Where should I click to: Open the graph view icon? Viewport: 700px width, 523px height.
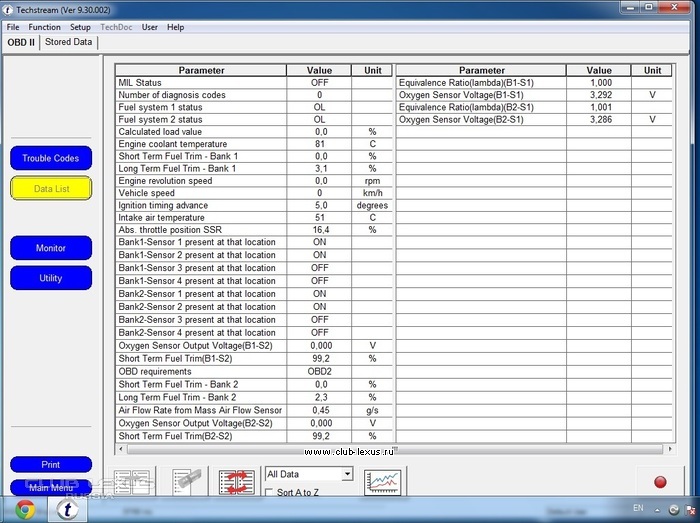pos(383,481)
